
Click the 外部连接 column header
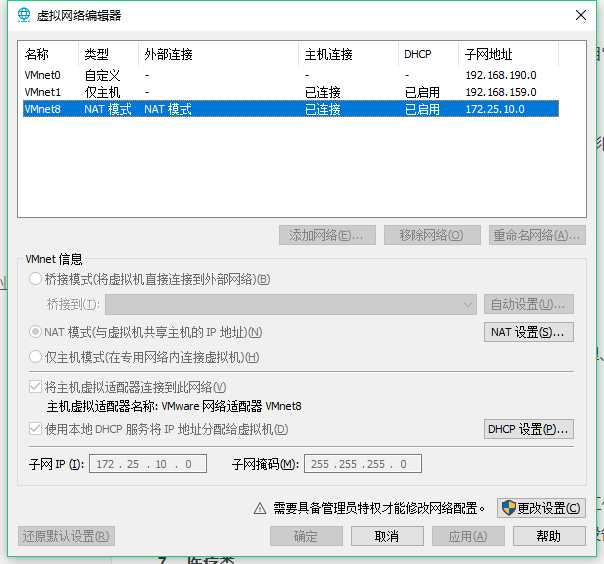[x=218, y=54]
